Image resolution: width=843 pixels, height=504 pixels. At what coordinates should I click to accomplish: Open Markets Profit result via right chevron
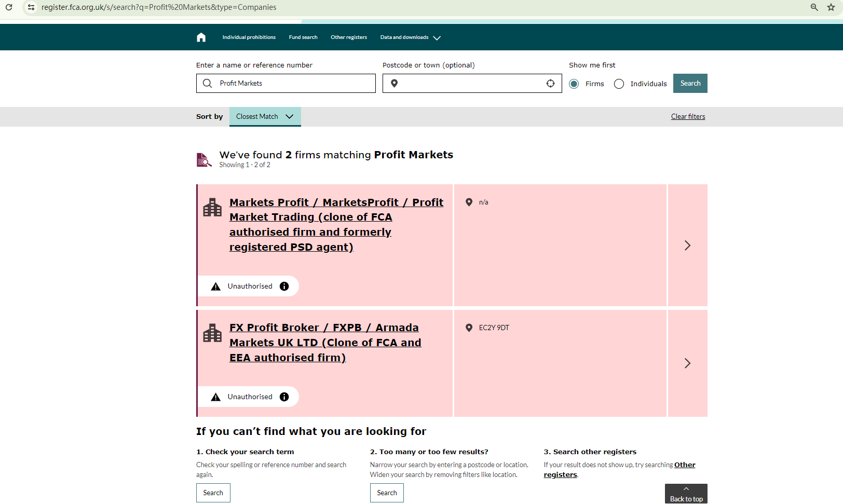pyautogui.click(x=687, y=246)
